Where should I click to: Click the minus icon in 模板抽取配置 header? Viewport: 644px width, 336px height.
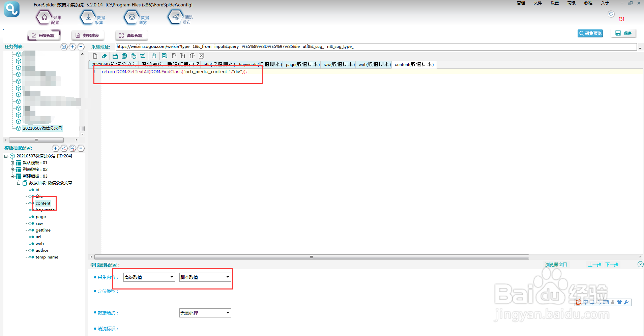tap(81, 148)
